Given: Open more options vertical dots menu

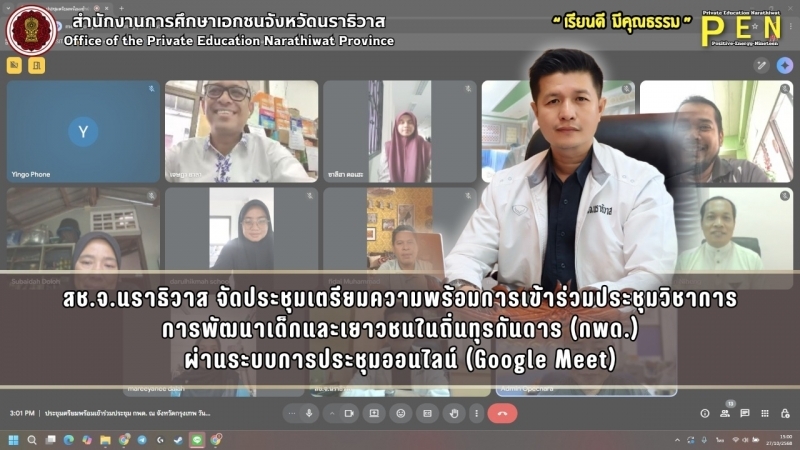Looking at the screenshot, I should pos(477,413).
